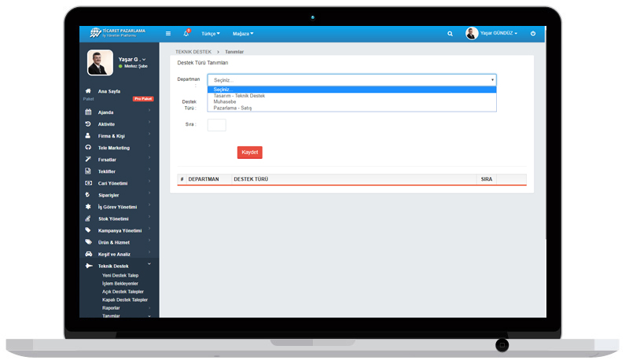Open Yeni Destek Talep link

point(120,275)
